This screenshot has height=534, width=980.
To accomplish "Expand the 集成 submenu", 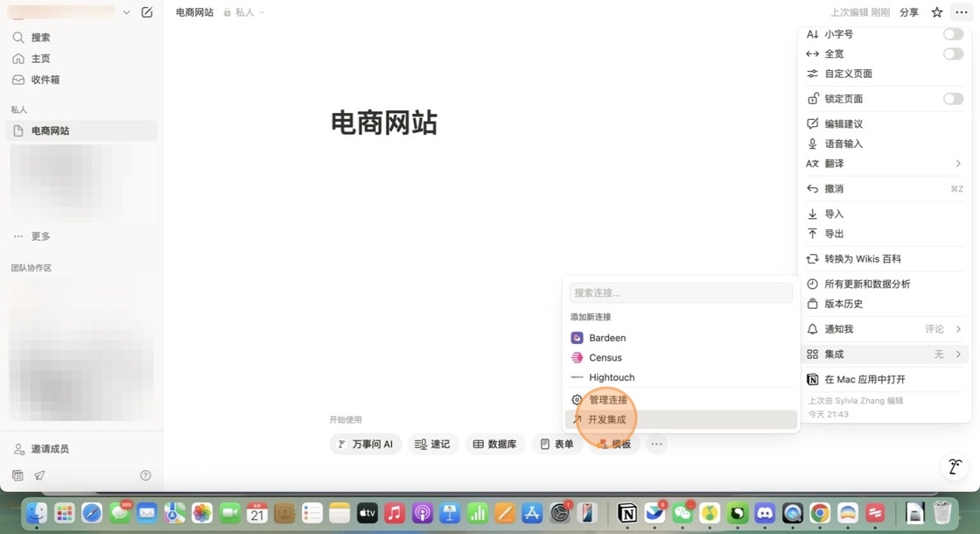I will 885,354.
